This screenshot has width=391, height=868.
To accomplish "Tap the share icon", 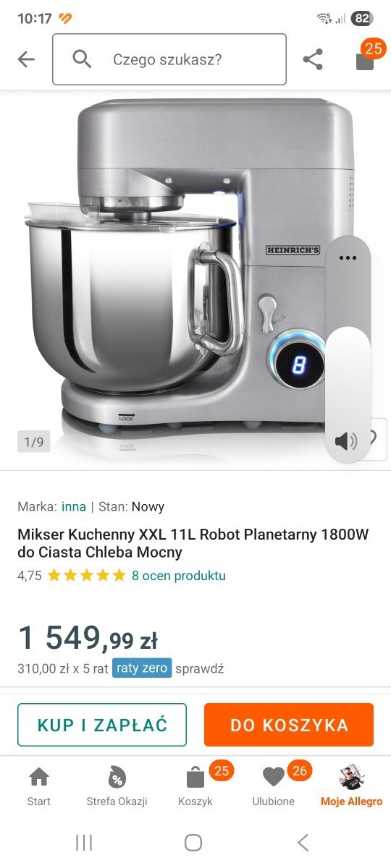I will (313, 59).
